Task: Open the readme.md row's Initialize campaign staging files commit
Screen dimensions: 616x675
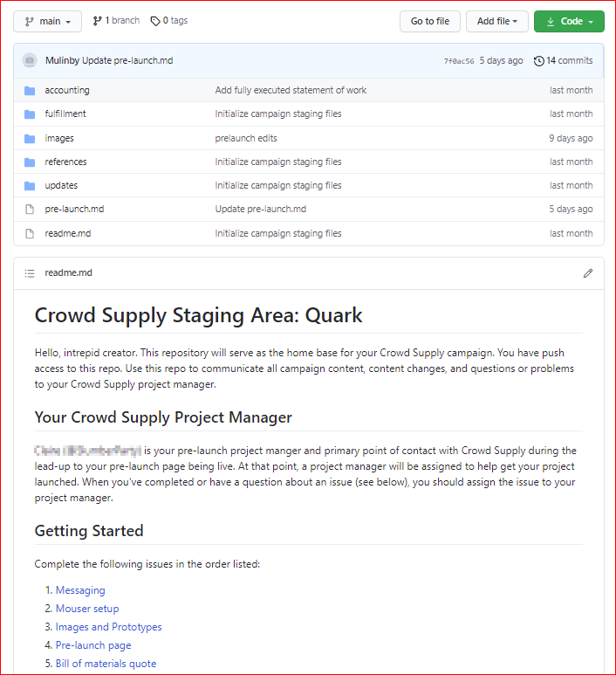Action: 278,233
